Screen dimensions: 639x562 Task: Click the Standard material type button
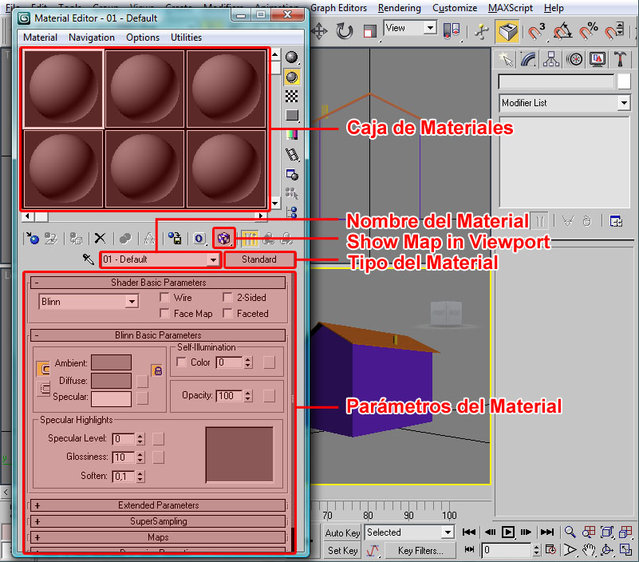click(260, 260)
